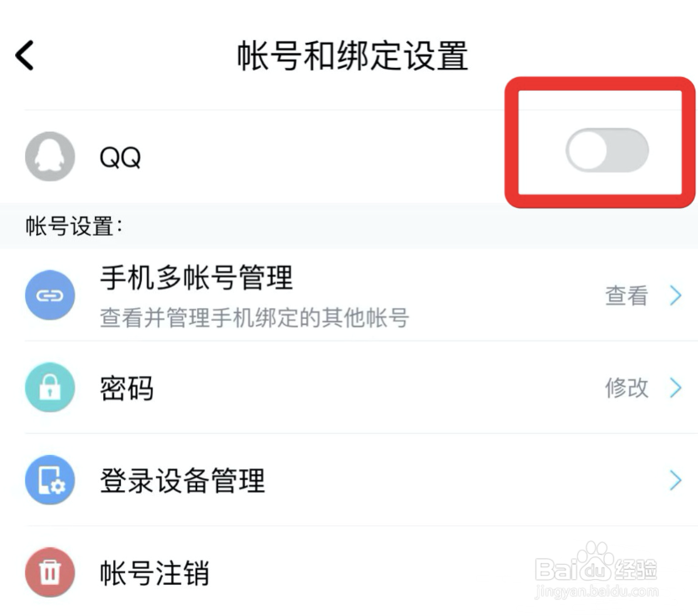
Task: Tap the 查看 link
Action: tap(627, 295)
